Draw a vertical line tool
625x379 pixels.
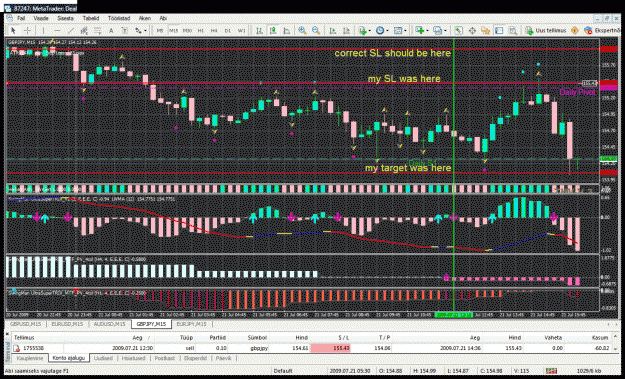coord(43,31)
